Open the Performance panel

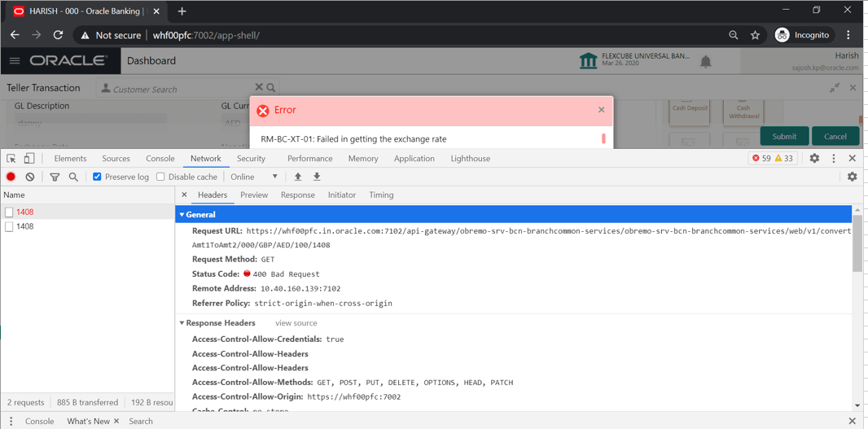pos(310,158)
